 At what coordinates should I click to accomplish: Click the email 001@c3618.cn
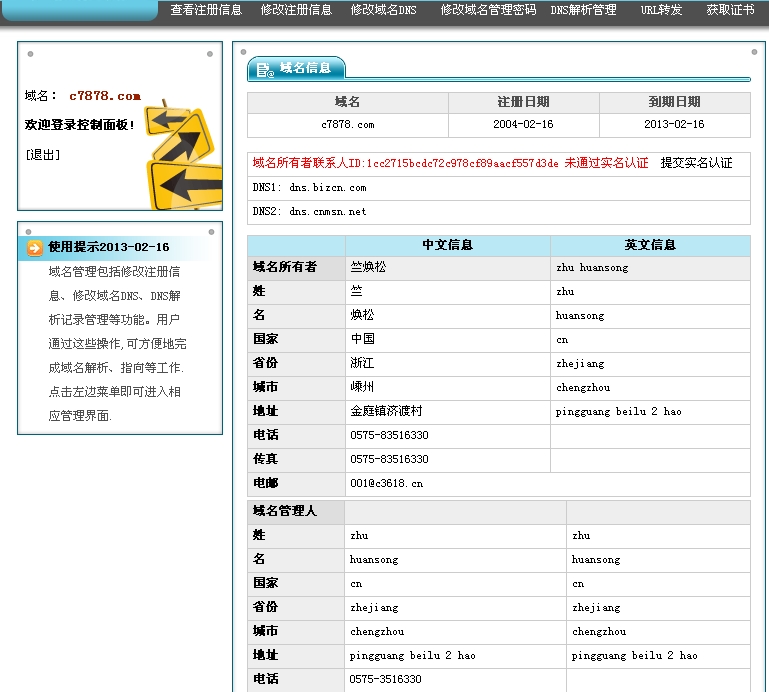[x=386, y=484]
